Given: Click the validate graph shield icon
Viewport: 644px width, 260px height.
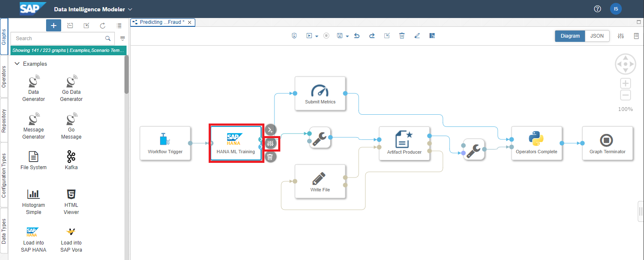Looking at the screenshot, I should tap(295, 36).
